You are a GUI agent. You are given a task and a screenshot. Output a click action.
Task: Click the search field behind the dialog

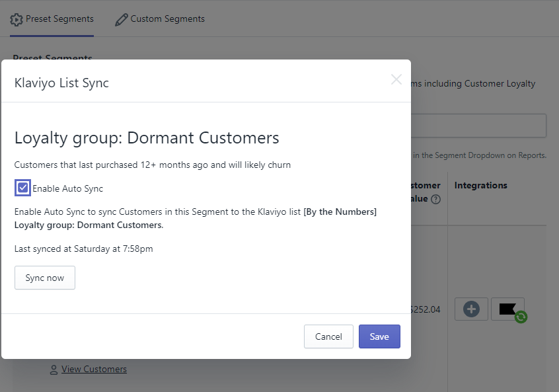click(478, 126)
